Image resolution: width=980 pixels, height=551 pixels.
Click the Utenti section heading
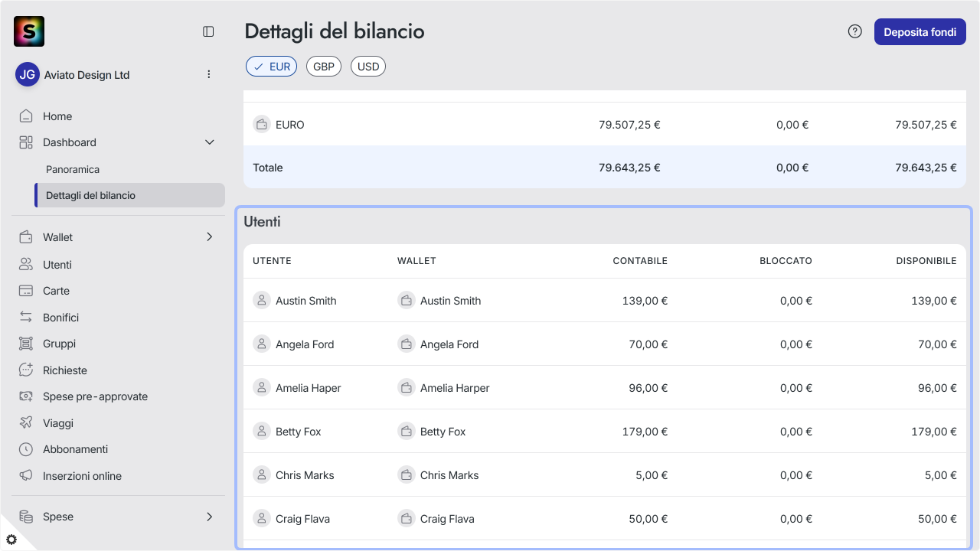(262, 222)
